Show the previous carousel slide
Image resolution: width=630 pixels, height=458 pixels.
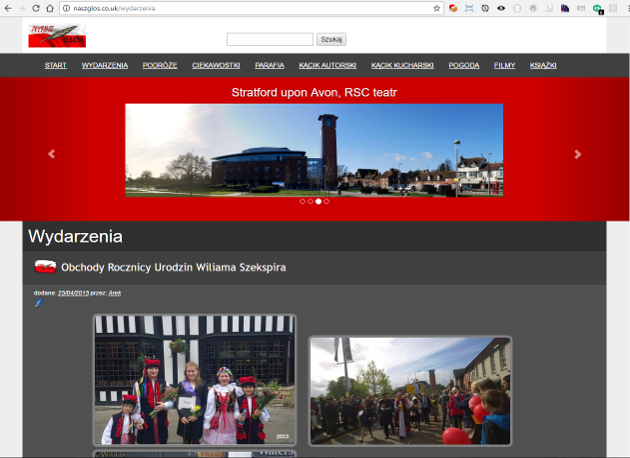(x=51, y=154)
